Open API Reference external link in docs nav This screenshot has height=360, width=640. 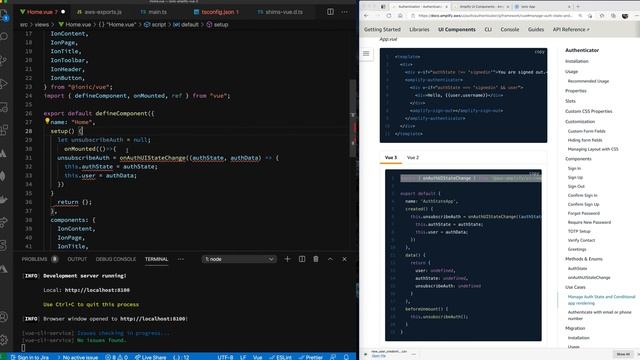point(571,29)
